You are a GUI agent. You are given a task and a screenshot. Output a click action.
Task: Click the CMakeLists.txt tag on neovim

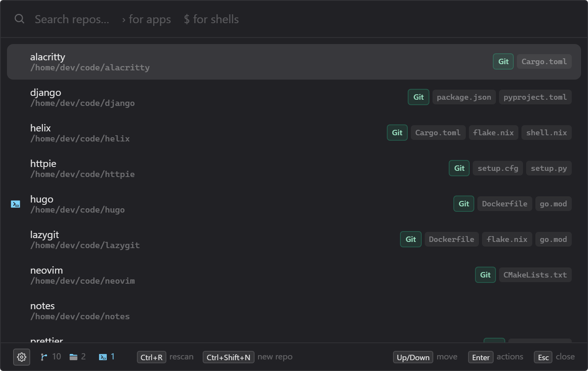coord(535,275)
